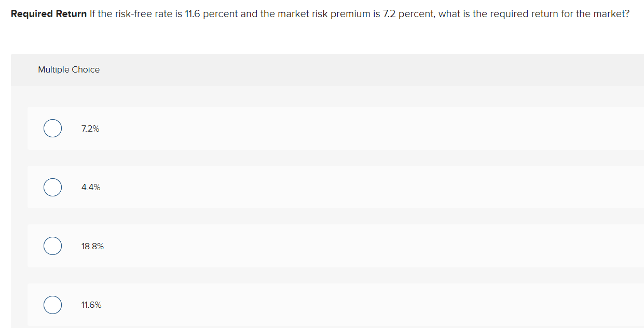Screen dimensions: 644x328
Task: Select the 4.4% radio button
Action: [52, 187]
